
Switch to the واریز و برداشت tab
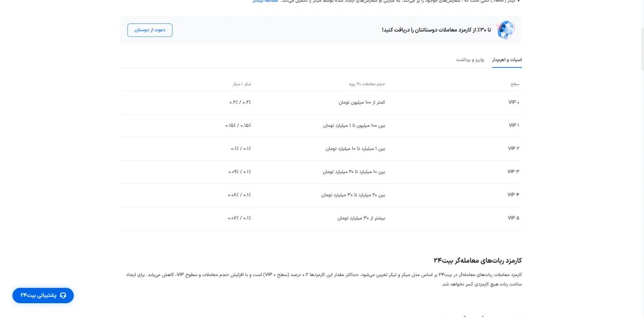click(470, 60)
